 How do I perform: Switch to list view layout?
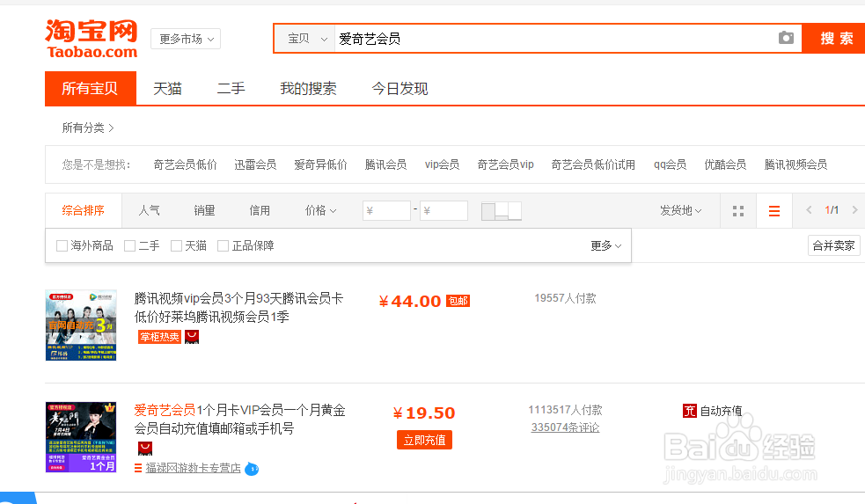(x=774, y=210)
